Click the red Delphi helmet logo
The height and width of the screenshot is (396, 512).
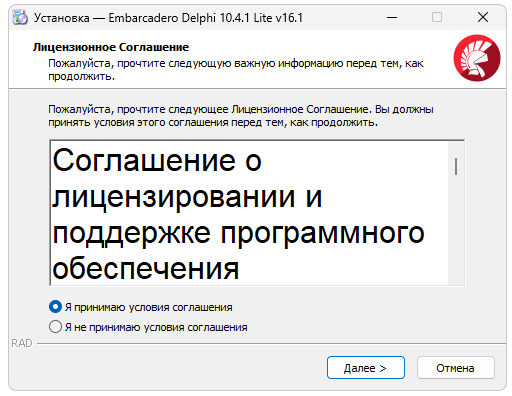tap(477, 58)
